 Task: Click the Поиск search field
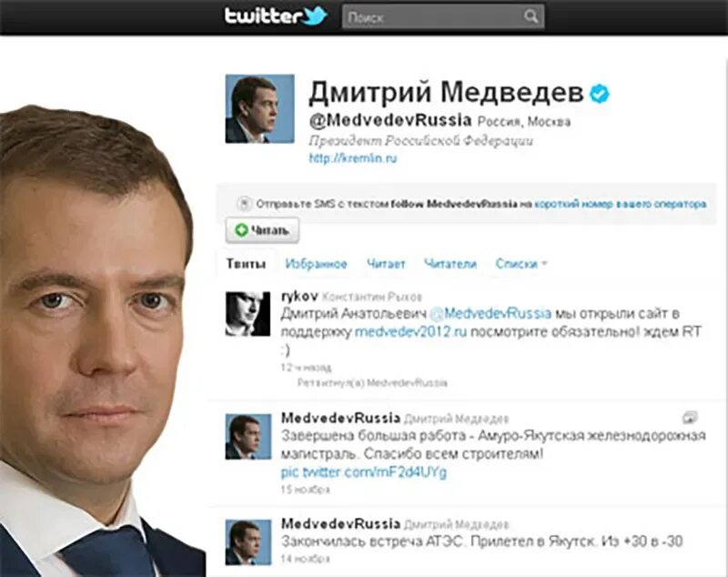[443, 17]
